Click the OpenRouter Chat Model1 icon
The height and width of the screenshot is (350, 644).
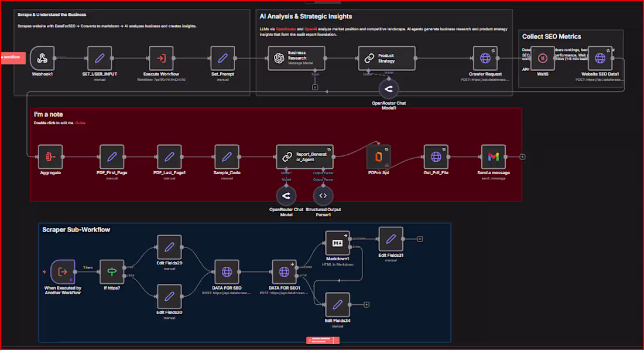(389, 89)
